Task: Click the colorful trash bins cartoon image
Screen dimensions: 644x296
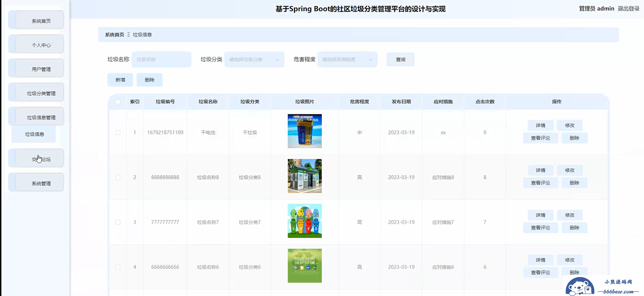Action: tap(305, 221)
